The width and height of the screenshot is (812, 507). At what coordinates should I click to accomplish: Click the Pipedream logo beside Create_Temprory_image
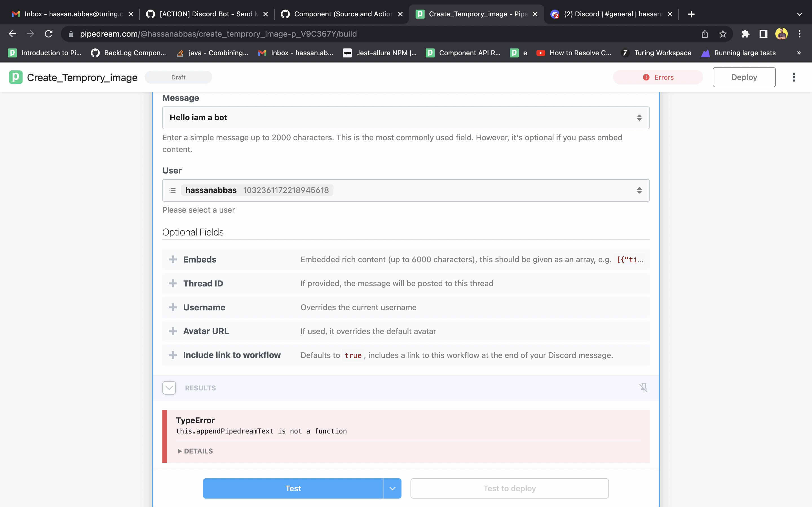click(x=15, y=77)
